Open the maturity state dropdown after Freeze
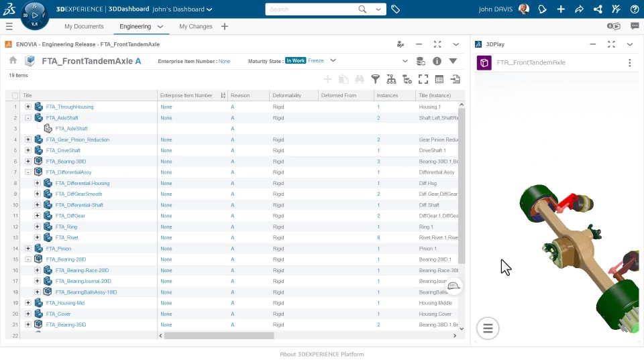 click(333, 60)
